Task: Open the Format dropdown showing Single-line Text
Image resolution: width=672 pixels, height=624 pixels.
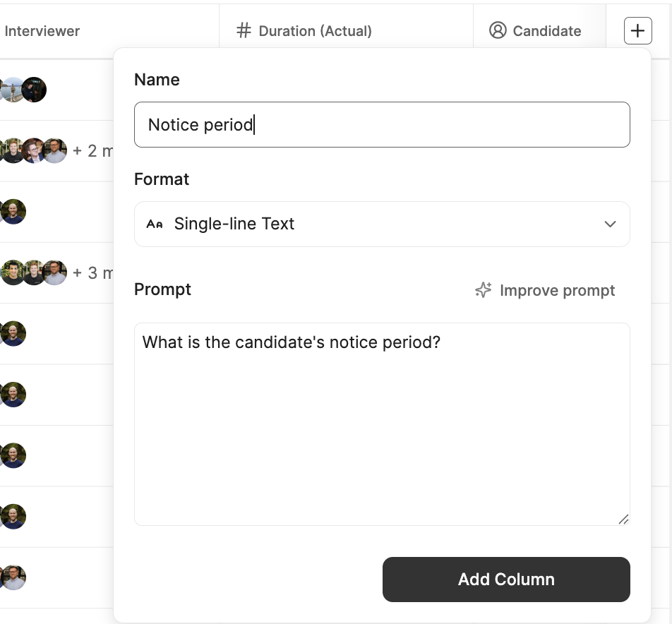Action: pyautogui.click(x=381, y=224)
